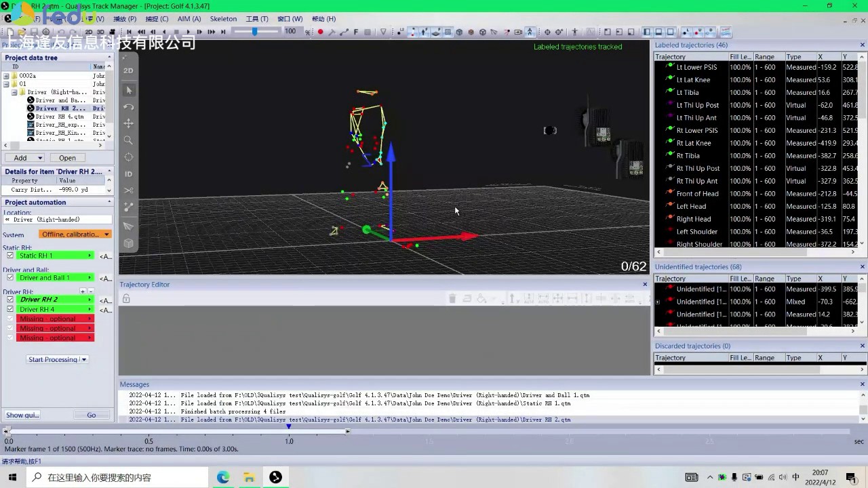
Task: Click the red Capture record button
Action: [320, 32]
